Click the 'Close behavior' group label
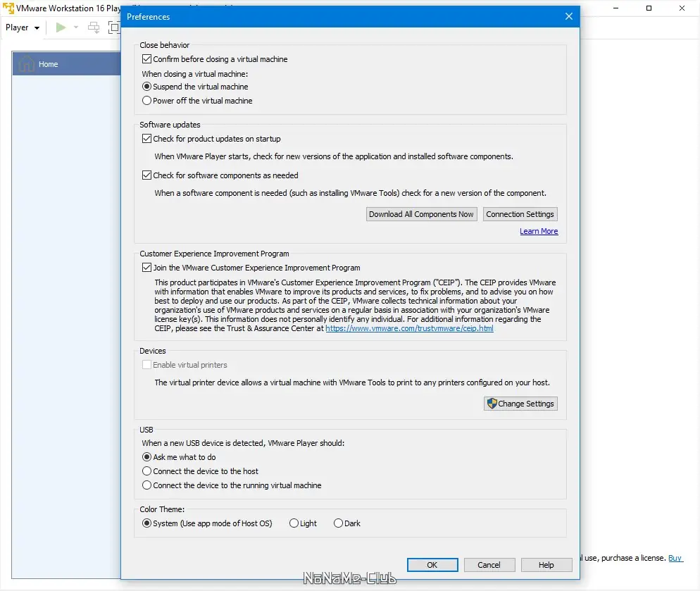The width and height of the screenshot is (700, 591). tap(165, 45)
